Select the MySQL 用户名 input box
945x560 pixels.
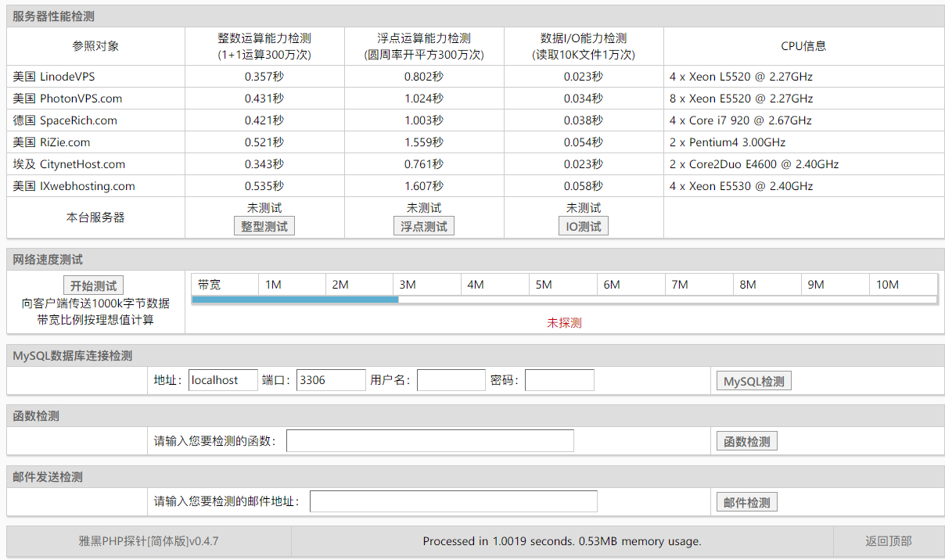pos(451,380)
